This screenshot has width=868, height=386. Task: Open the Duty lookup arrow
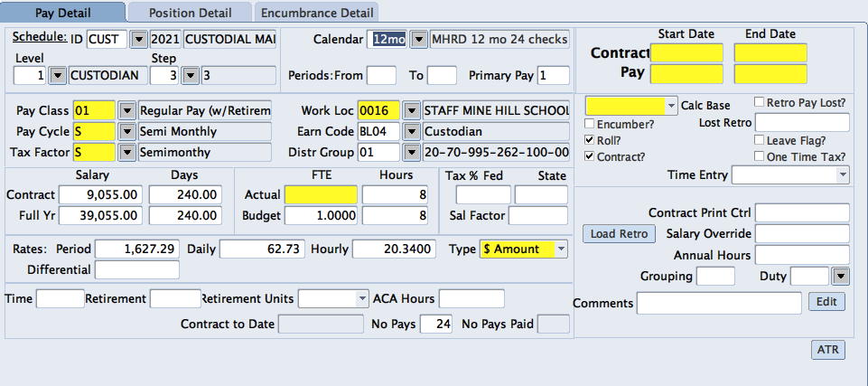click(x=840, y=277)
